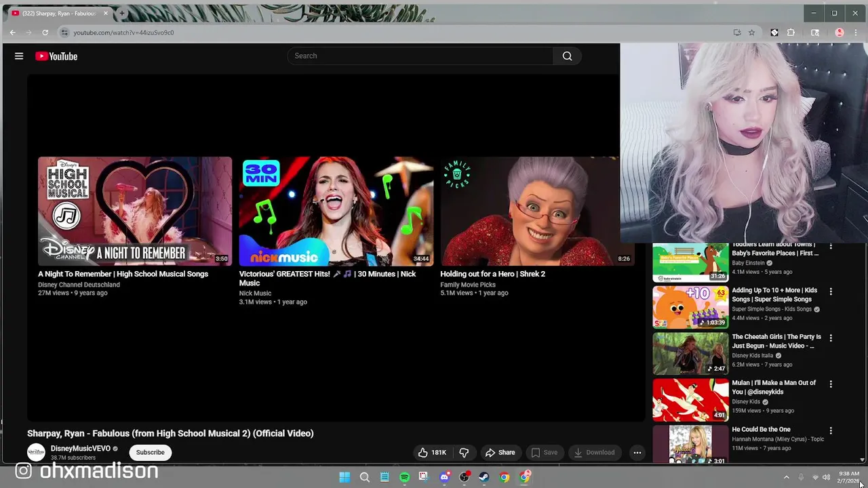Viewport: 868px width, 488px height.
Task: Dislike the video with thumbs down
Action: tap(465, 452)
